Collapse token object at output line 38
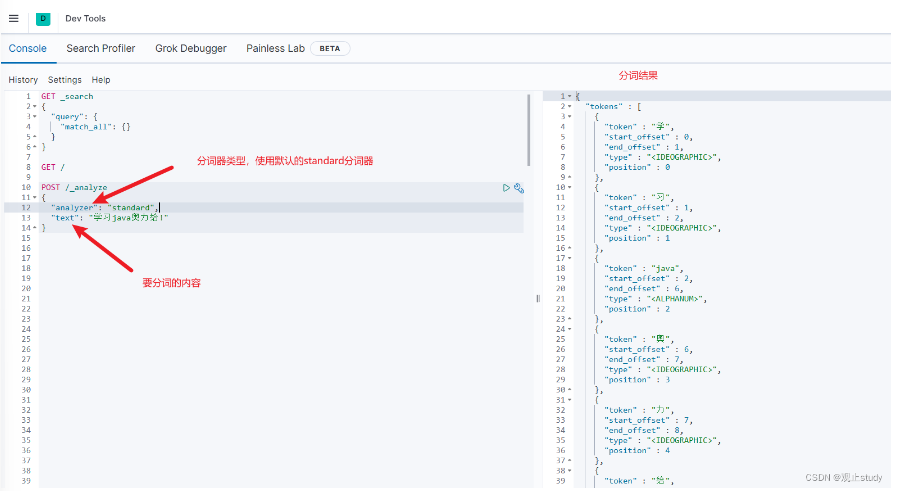The width and height of the screenshot is (898, 491). tap(569, 470)
